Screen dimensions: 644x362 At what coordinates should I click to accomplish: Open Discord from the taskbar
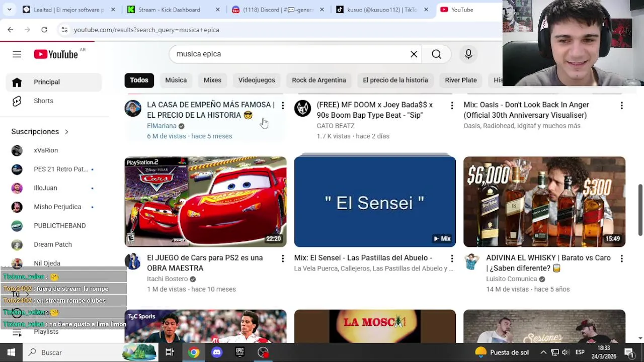click(x=217, y=352)
